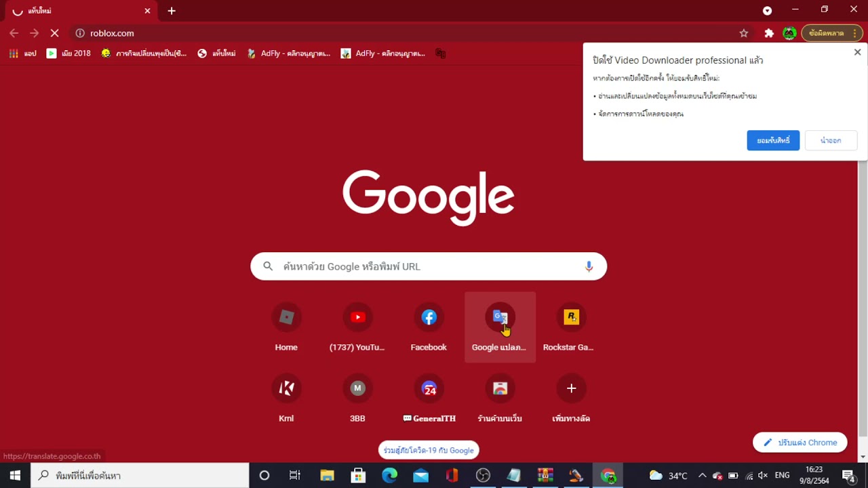Screen dimensions: 868x488
Task: Open the Chrome Web Store shortcut tile
Action: pos(500,399)
